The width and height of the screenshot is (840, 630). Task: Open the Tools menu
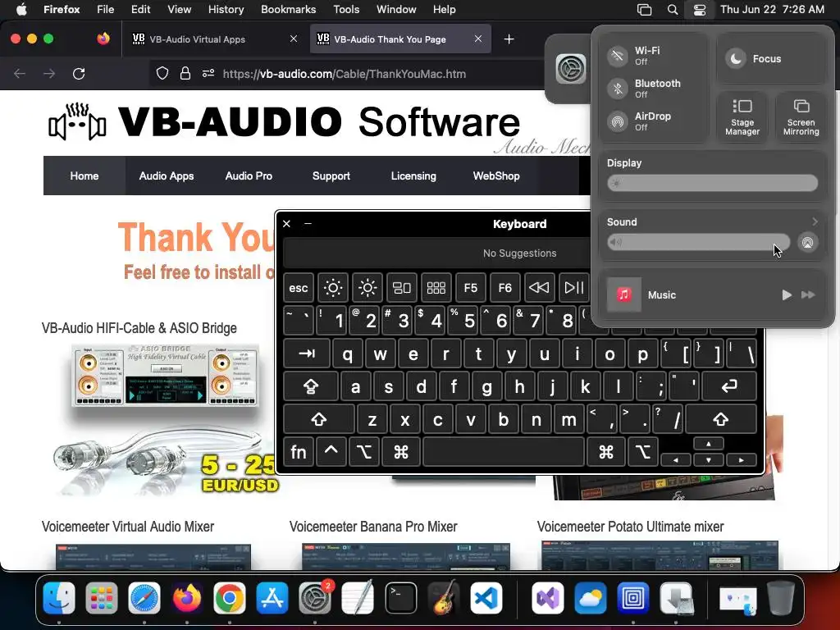click(x=346, y=9)
